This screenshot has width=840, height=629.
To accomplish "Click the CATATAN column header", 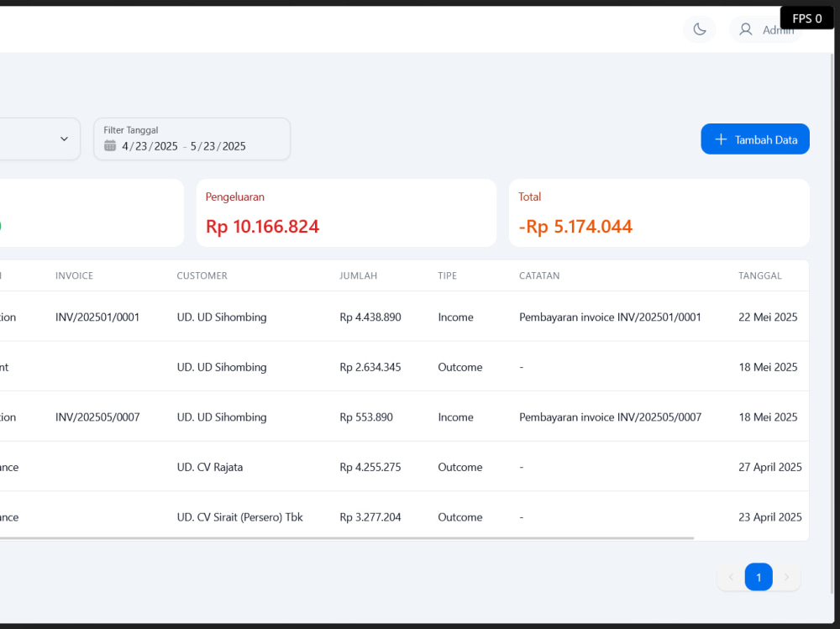I will 539,275.
